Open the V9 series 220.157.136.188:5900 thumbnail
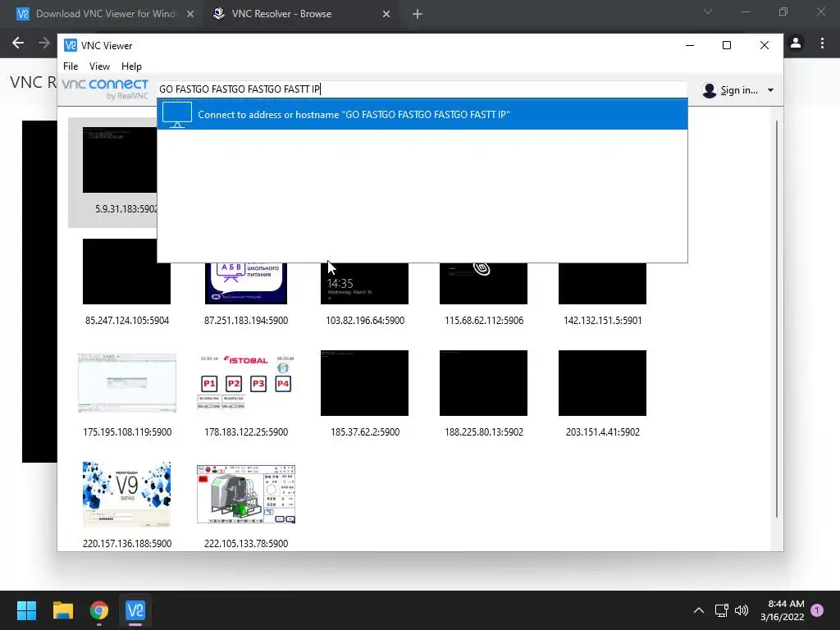Viewport: 840px width, 630px height. tap(126, 495)
